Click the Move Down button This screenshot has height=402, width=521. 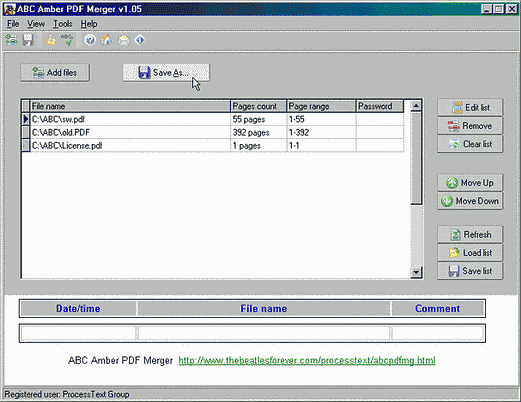pos(470,201)
